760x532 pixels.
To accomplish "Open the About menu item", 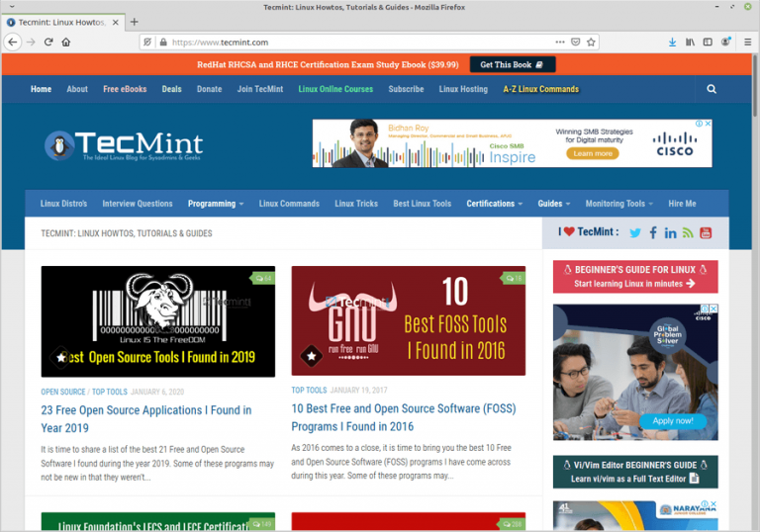I will click(x=77, y=89).
